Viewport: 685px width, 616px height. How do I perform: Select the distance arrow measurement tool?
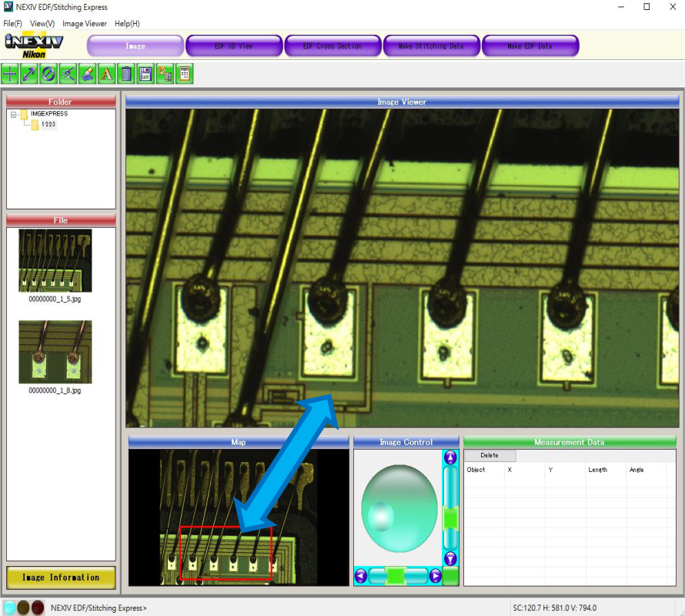[29, 74]
